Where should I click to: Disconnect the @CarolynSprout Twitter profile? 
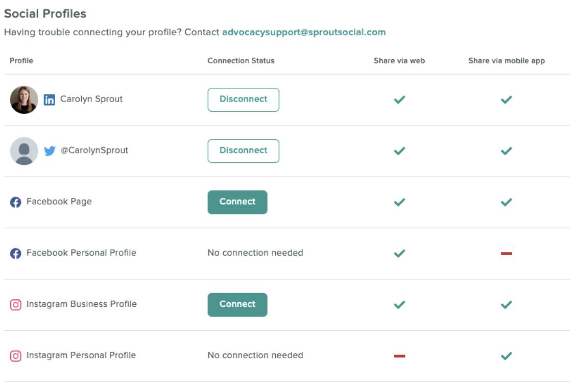[x=243, y=151]
